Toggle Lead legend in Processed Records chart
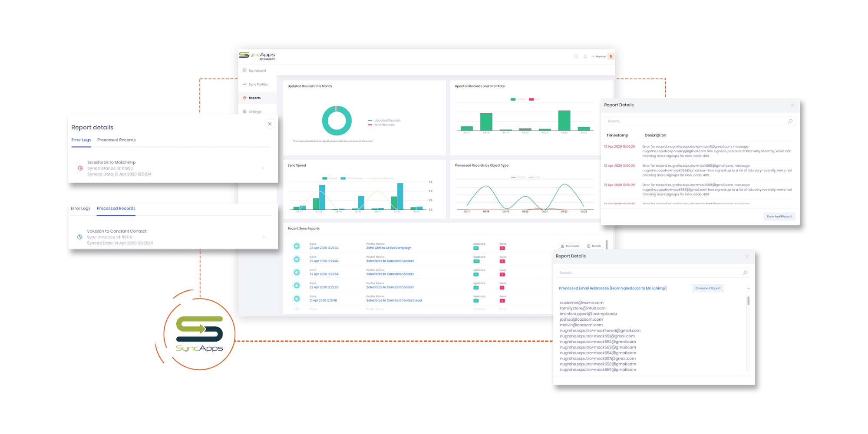 point(534,177)
